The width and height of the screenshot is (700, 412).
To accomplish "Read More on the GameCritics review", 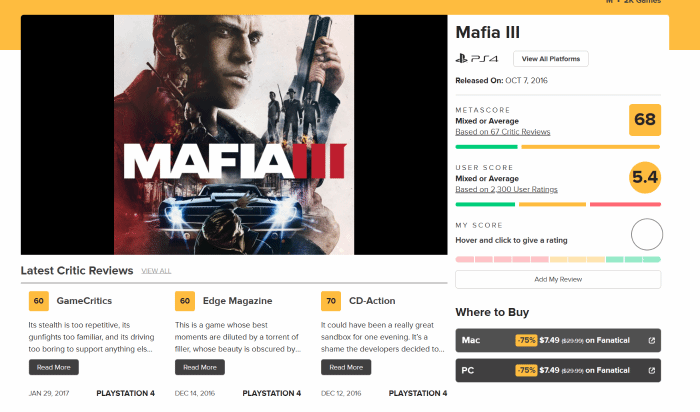I will tap(54, 367).
